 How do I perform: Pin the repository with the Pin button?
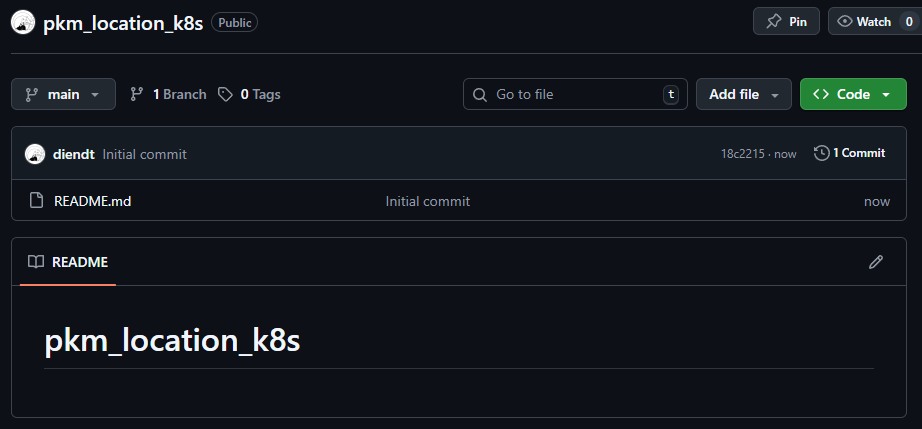coord(786,22)
